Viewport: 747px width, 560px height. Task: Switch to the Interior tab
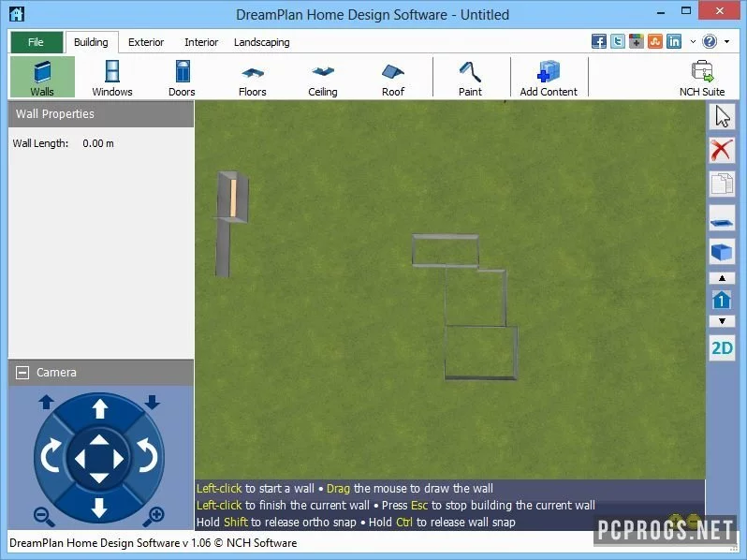click(201, 42)
